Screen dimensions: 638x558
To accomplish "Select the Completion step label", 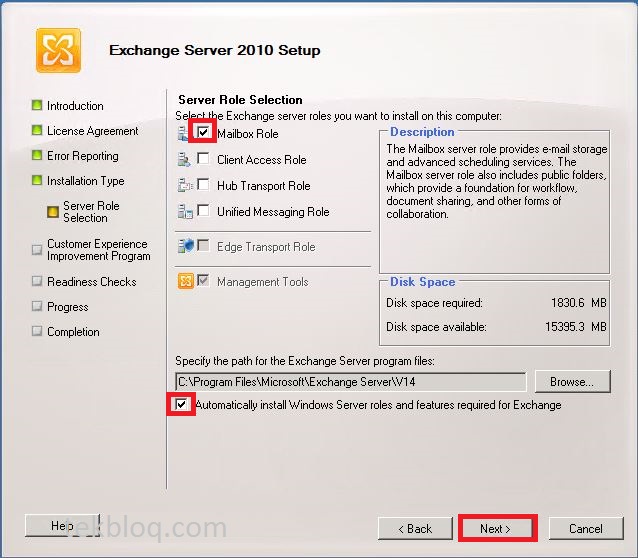I will [73, 332].
